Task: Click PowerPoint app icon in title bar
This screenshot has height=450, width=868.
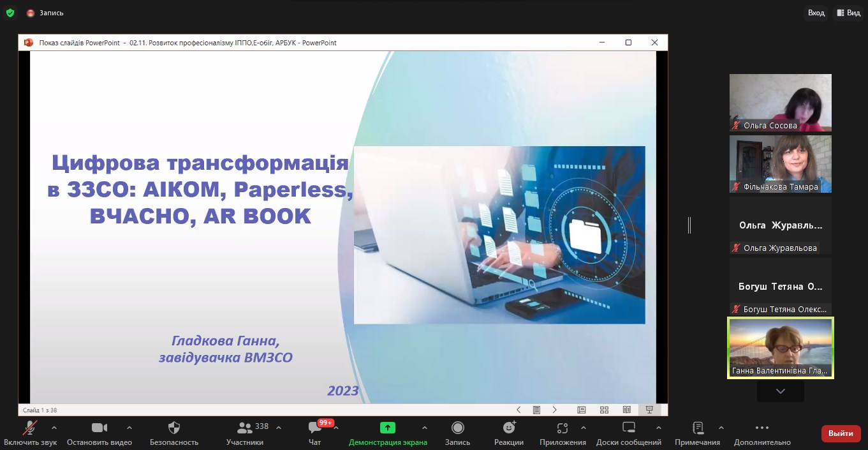Action: pyautogui.click(x=28, y=43)
